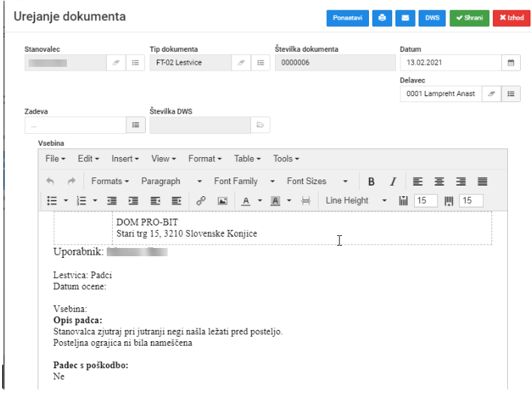The height and width of the screenshot is (396, 532).
Task: Open the Paragraph style dropdown
Action: tap(171, 182)
